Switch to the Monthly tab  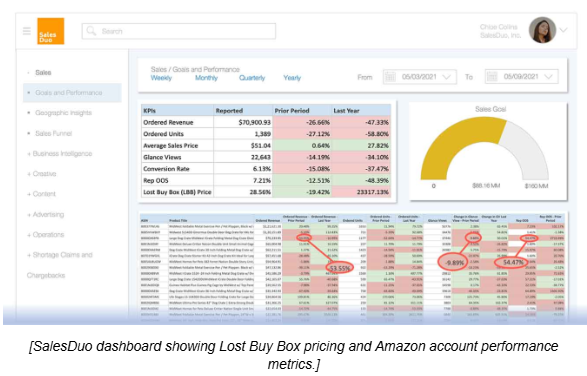[206, 78]
